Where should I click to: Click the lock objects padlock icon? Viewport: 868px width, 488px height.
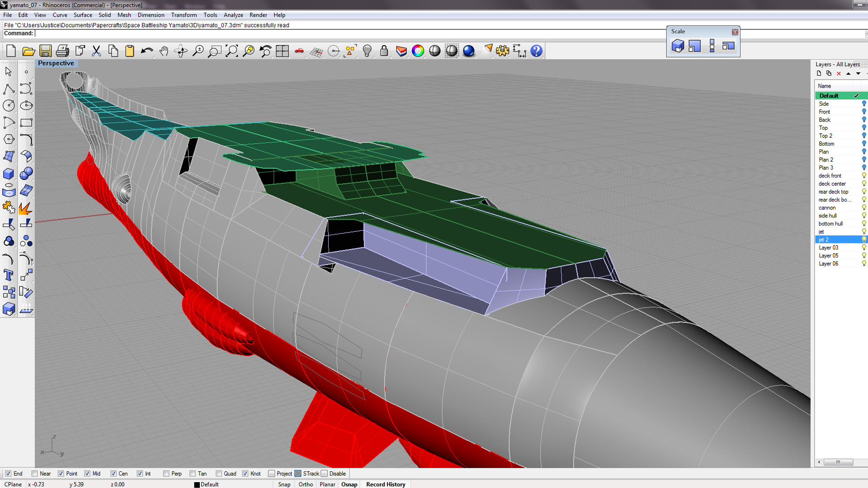pos(384,51)
